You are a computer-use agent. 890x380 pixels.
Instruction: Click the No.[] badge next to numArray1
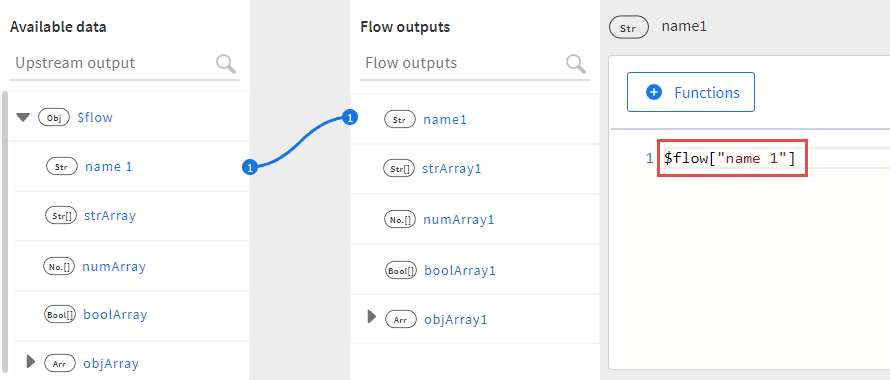point(401,220)
